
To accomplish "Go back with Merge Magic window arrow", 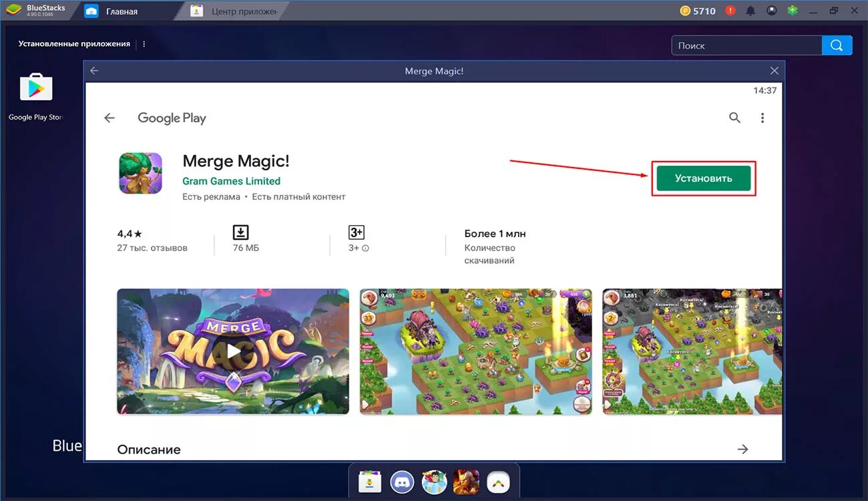I will (x=94, y=71).
